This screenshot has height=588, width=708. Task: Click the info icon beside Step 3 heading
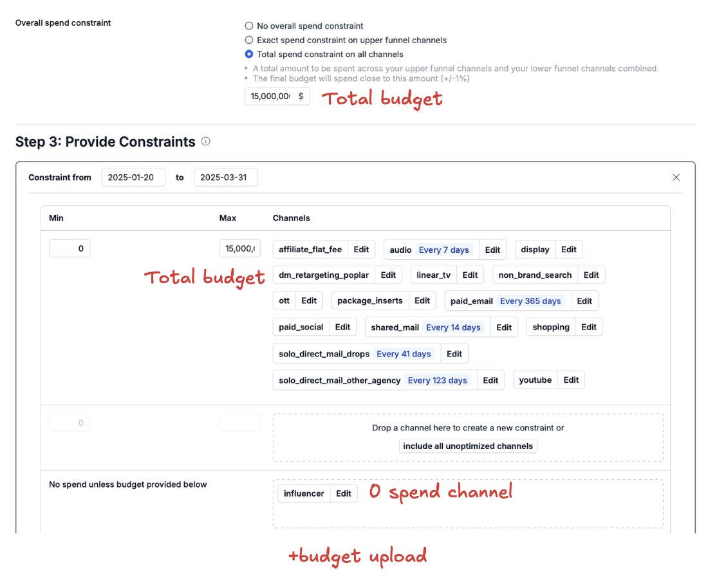click(x=205, y=142)
